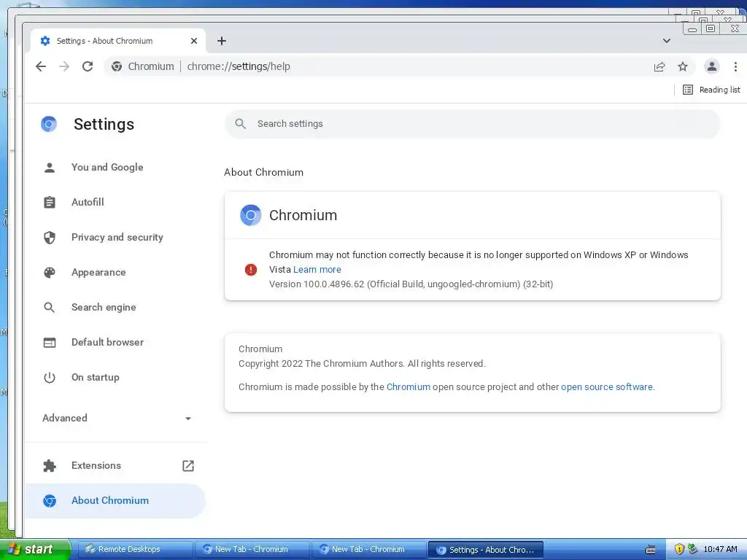This screenshot has height=560, width=747.
Task: Click the person icon beside You and Google
Action: pos(50,168)
